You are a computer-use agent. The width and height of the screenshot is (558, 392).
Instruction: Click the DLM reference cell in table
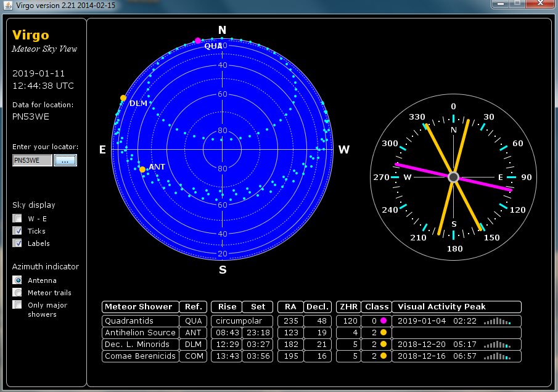(193, 345)
